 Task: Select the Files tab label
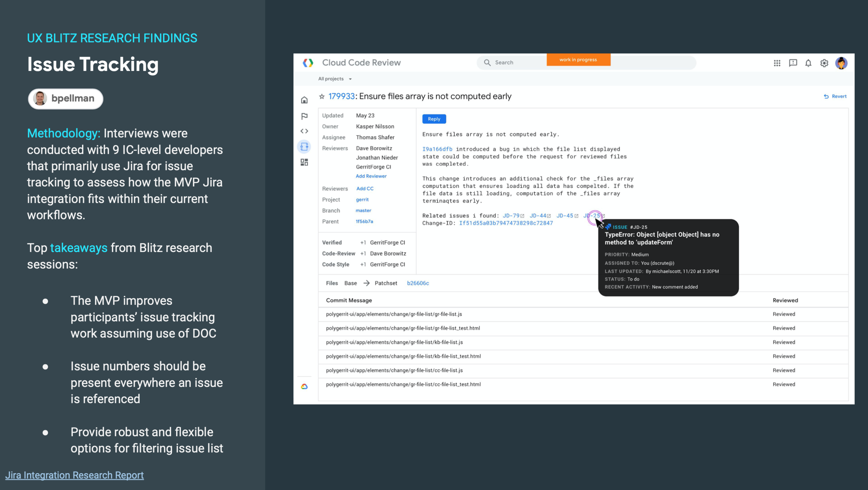(332, 283)
